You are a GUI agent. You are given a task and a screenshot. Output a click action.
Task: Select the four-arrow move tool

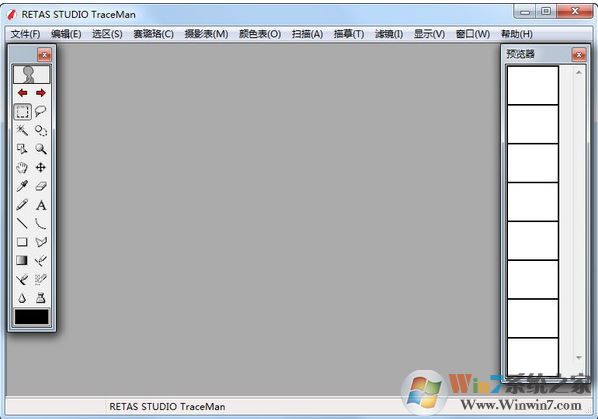coord(41,167)
